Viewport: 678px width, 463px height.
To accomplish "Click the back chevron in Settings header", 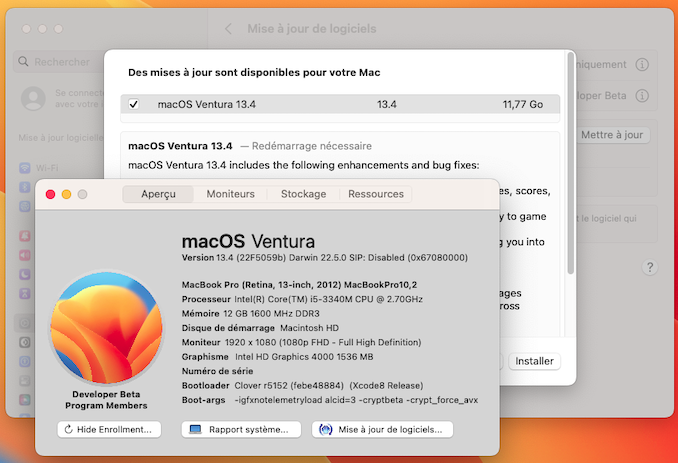I will (228, 29).
